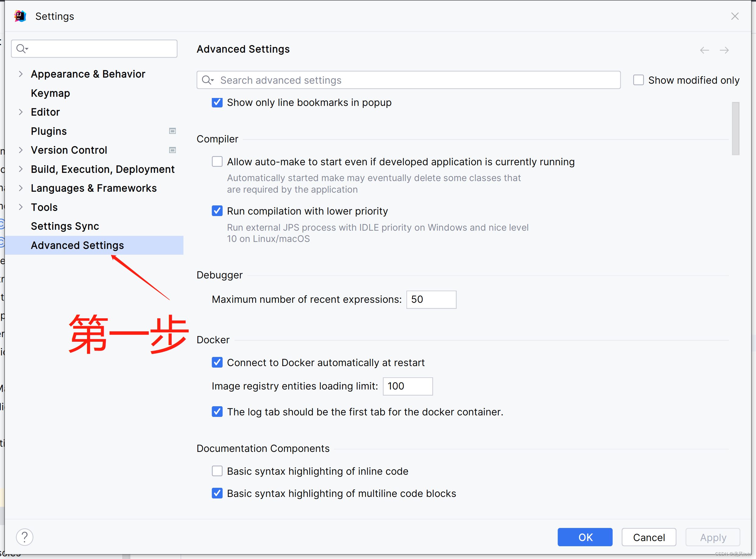The image size is (756, 559).
Task: Click the Documentation Components heading
Action: point(263,448)
